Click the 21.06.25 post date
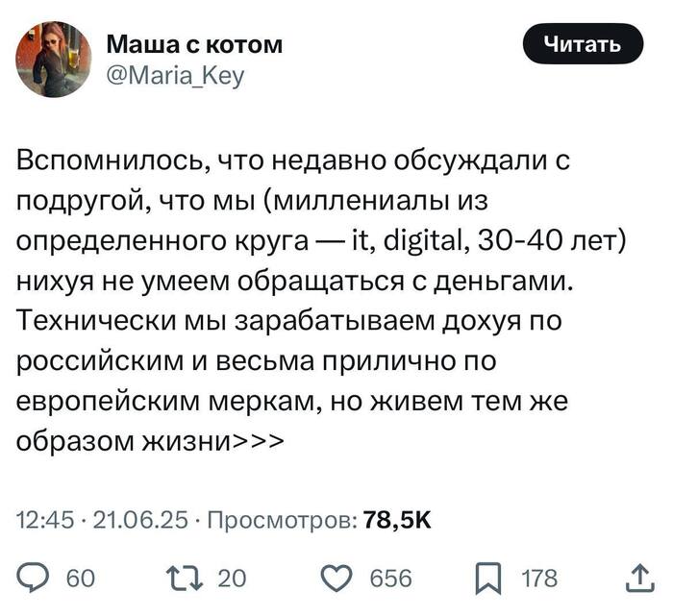The image size is (673, 616). [138, 520]
